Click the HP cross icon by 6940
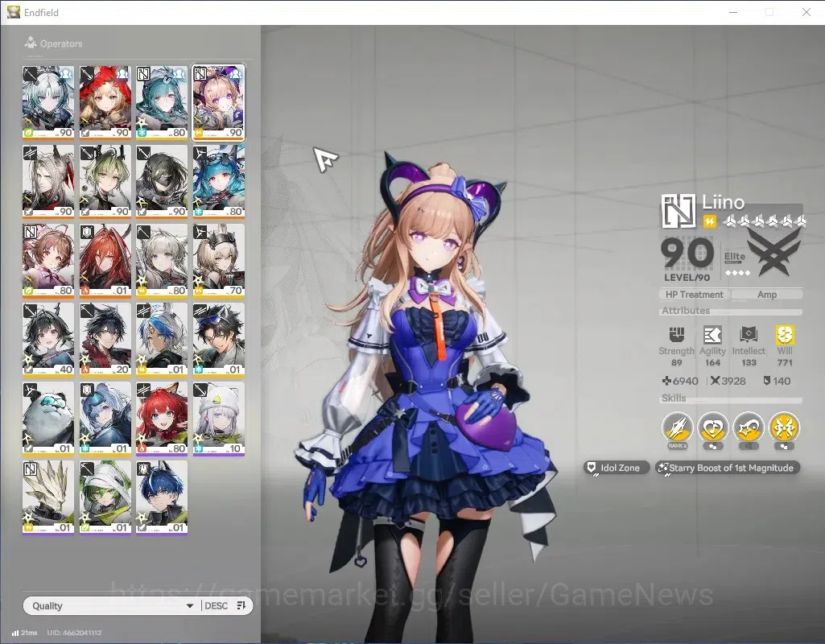The width and height of the screenshot is (825, 644). tap(666, 381)
